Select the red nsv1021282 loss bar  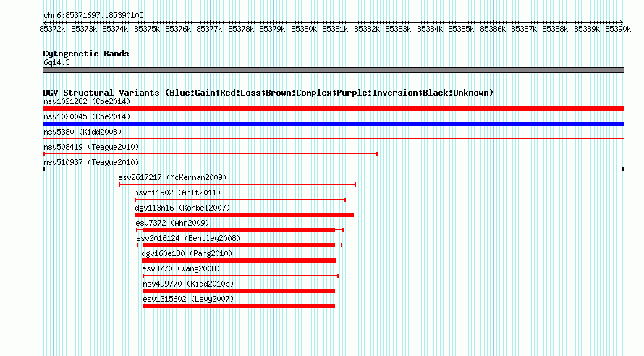(x=333, y=109)
